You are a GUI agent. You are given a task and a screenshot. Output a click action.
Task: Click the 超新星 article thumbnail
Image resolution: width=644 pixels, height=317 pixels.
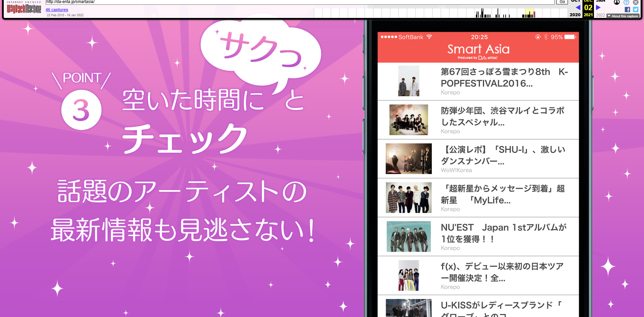pyautogui.click(x=409, y=198)
